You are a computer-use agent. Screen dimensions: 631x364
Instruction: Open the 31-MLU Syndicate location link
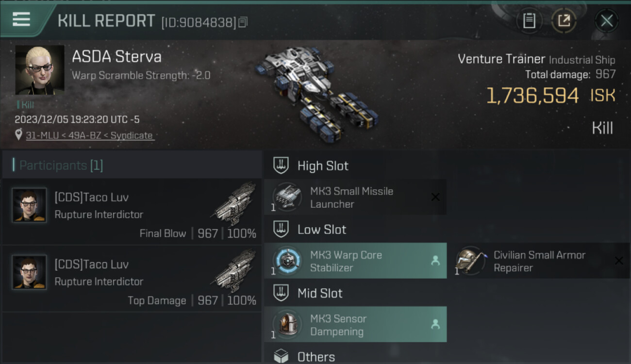(89, 135)
